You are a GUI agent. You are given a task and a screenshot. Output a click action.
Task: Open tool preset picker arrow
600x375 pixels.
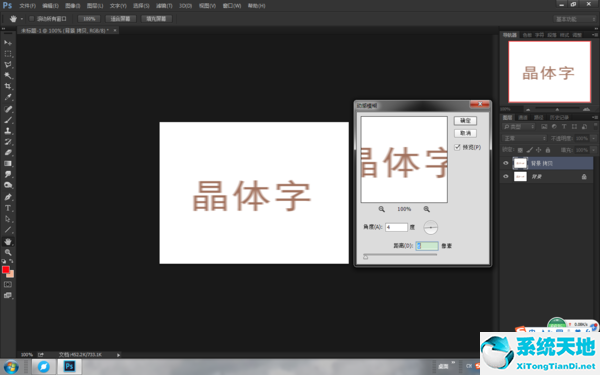tap(22, 19)
